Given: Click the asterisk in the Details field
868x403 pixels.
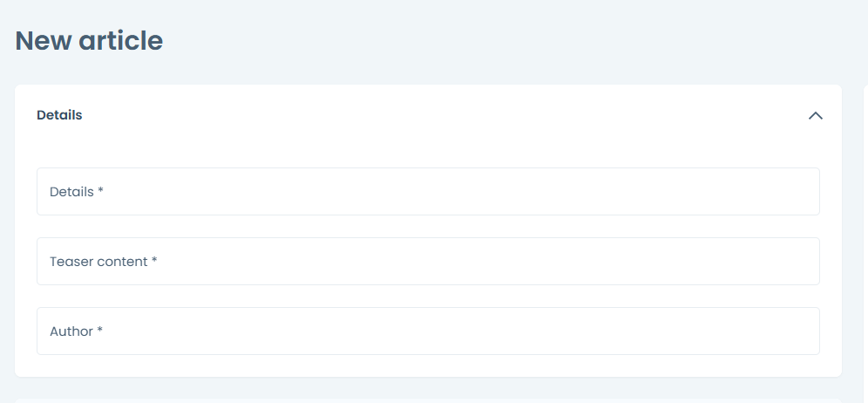Looking at the screenshot, I should coord(101,191).
